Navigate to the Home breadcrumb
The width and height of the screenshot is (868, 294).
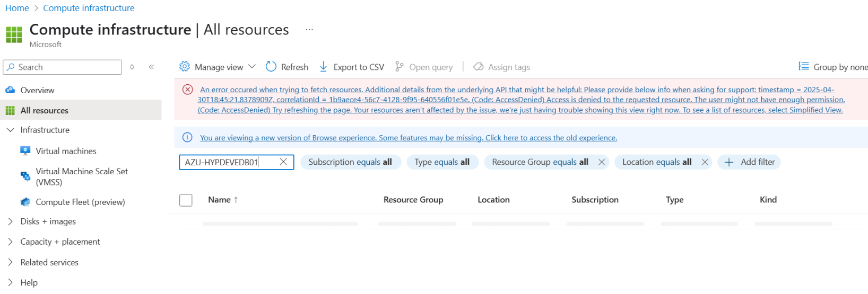(17, 8)
